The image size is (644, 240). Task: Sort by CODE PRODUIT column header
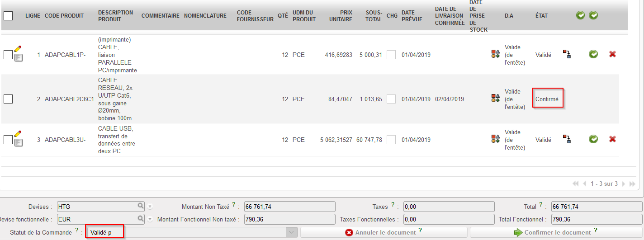pos(64,16)
